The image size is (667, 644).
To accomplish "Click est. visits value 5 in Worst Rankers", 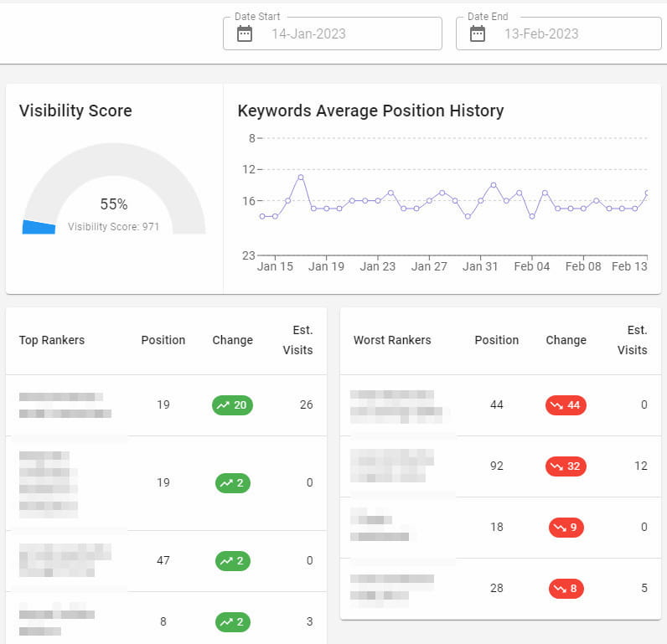I will [x=644, y=589].
